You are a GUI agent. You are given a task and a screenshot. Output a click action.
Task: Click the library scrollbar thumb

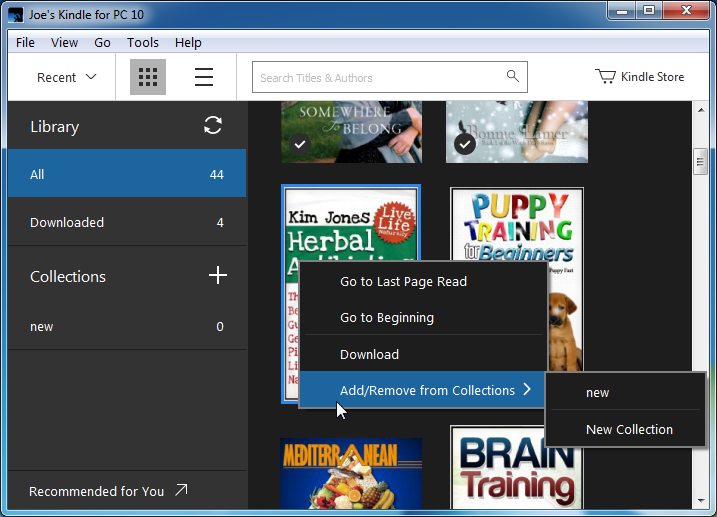tap(700, 161)
